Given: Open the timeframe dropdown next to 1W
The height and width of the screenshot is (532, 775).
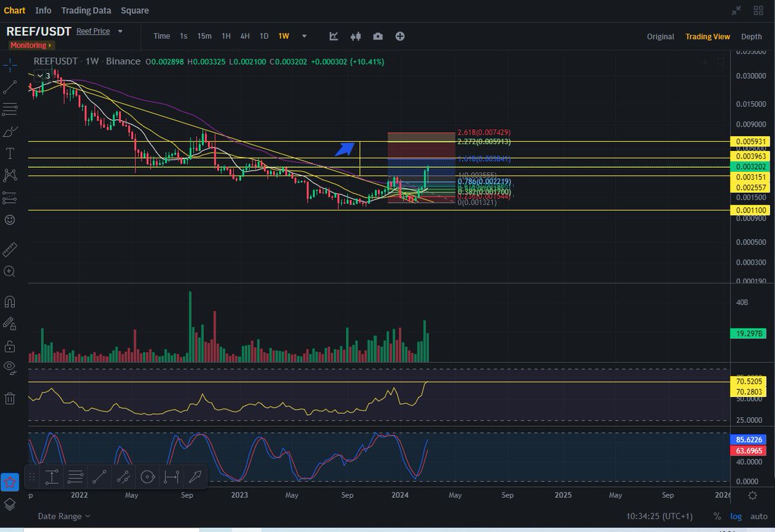Looking at the screenshot, I should [304, 36].
